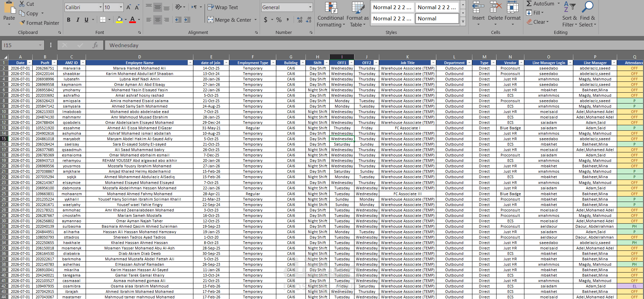Open Format as Table gallery
The height and width of the screenshot is (299, 644).
(358, 15)
